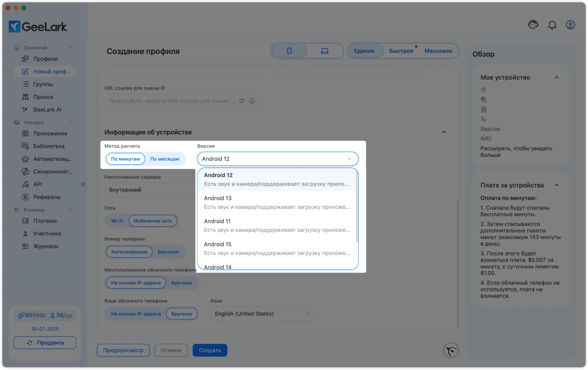The image size is (588, 370).
Task: Set phone number option to Вручную
Action: (x=168, y=252)
